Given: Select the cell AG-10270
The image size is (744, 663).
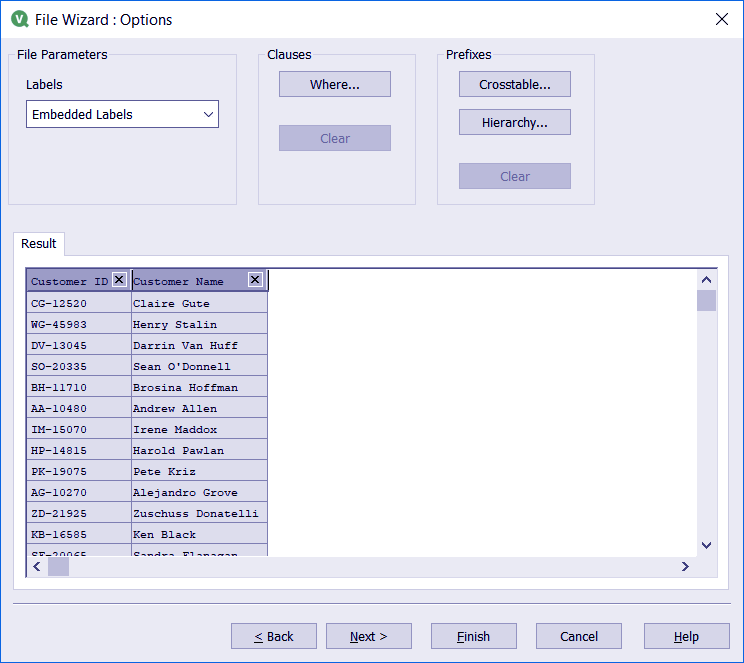Looking at the screenshot, I should tap(79, 492).
